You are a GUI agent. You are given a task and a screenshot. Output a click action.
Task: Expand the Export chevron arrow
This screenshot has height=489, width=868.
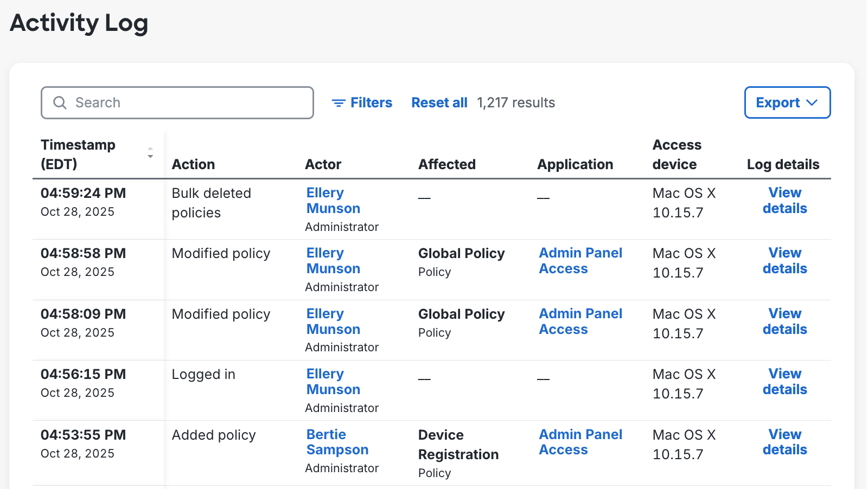[x=813, y=102]
